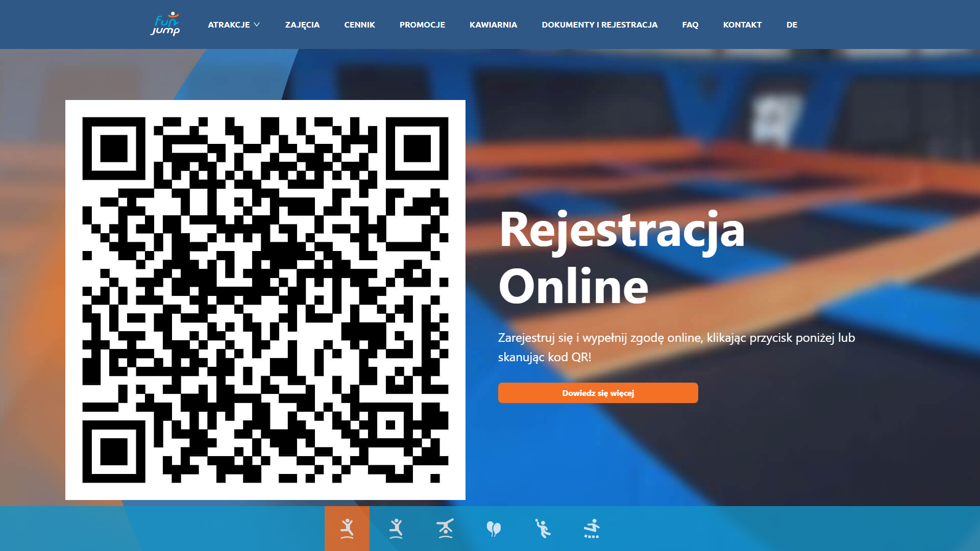
Task: Go to the KONTAKT page
Action: tap(742, 24)
